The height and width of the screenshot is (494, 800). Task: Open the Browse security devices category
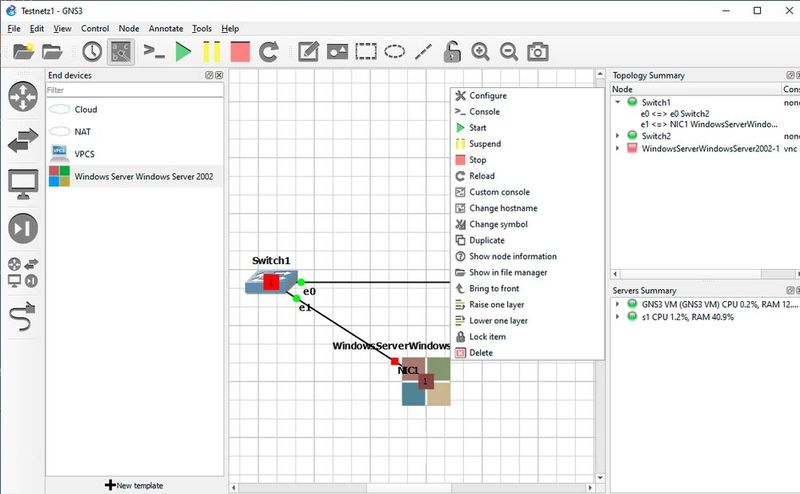click(x=22, y=229)
